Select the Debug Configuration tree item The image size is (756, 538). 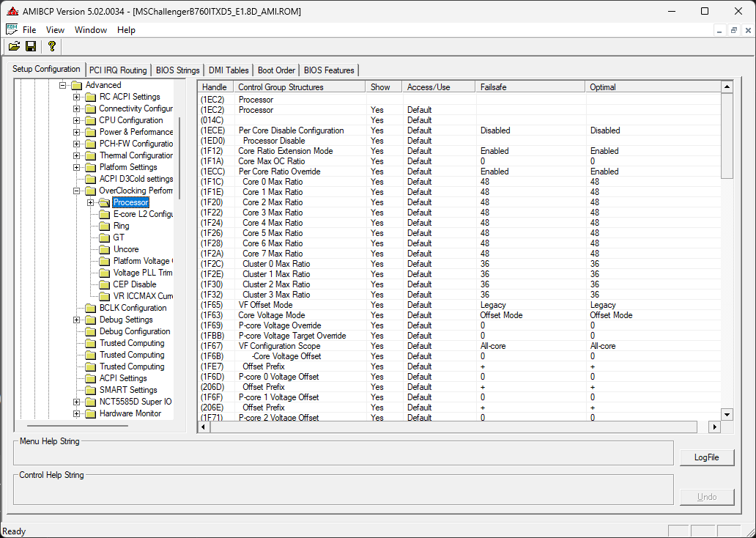(x=136, y=331)
